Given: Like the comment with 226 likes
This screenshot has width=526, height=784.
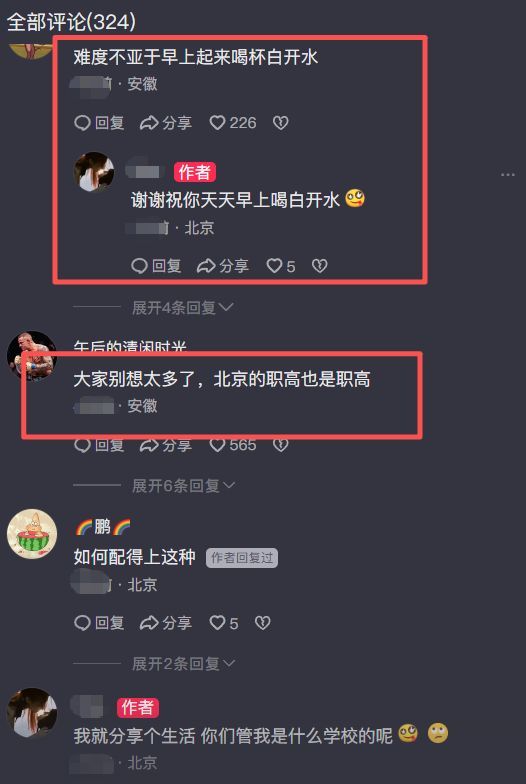Looking at the screenshot, I should (x=232, y=123).
